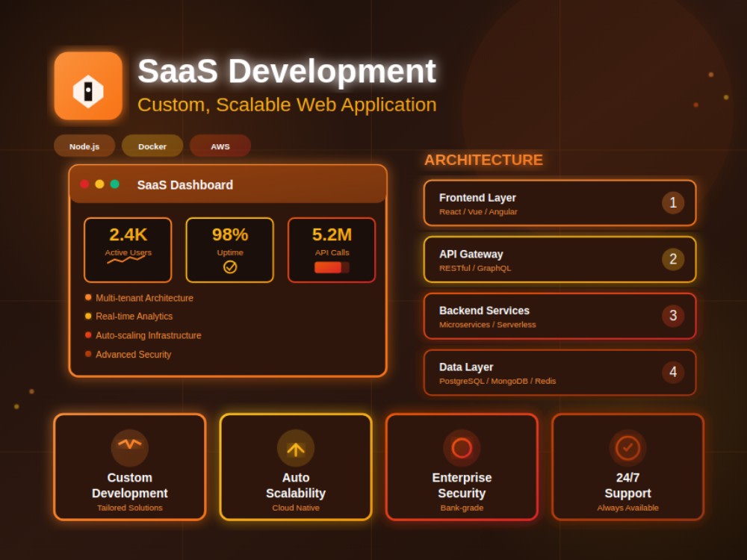Click the 24/7 Support checkmark icon

(x=628, y=447)
